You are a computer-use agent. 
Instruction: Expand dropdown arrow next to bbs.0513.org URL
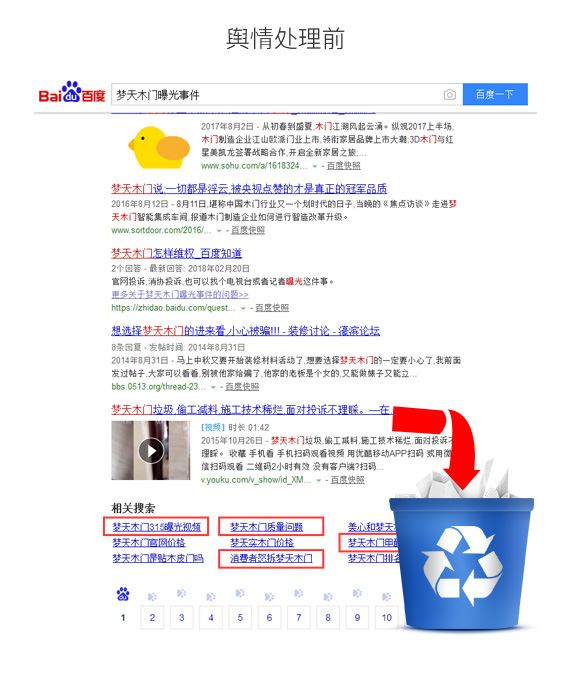(x=213, y=387)
